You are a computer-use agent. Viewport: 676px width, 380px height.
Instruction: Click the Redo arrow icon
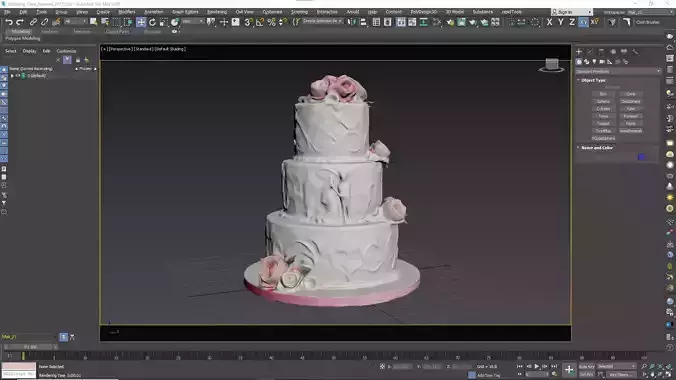click(20, 22)
